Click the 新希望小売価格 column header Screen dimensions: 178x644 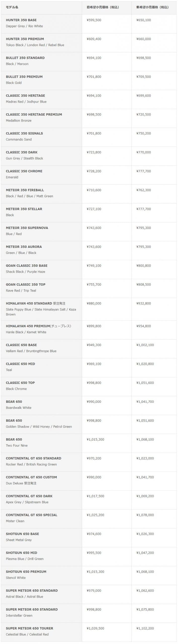(152, 7)
